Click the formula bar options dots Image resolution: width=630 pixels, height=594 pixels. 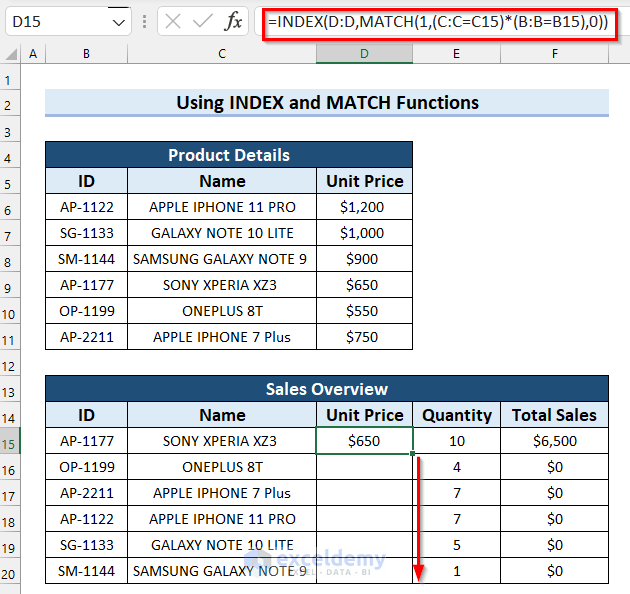(144, 21)
